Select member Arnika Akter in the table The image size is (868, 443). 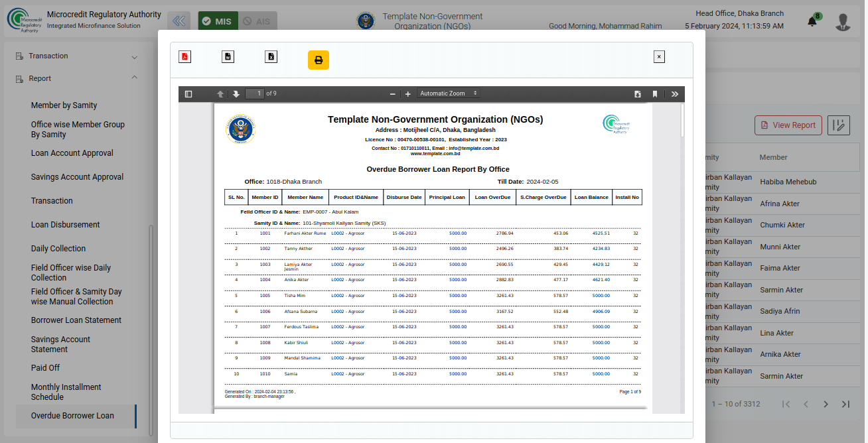click(780, 354)
